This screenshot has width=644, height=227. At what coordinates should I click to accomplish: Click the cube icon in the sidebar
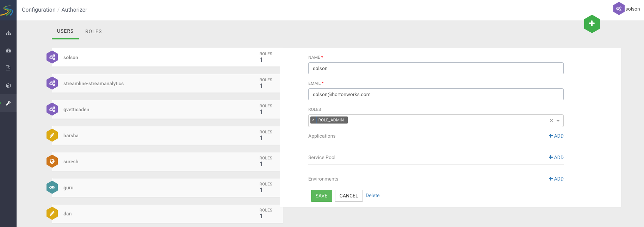[8, 86]
